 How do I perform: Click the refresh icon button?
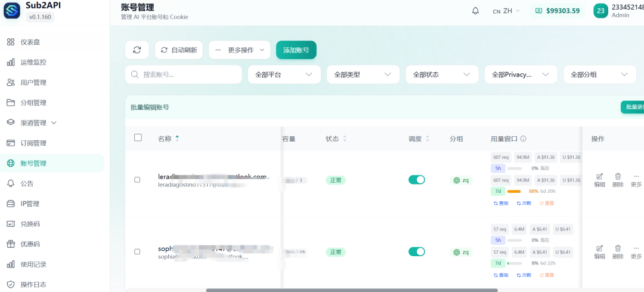click(137, 50)
